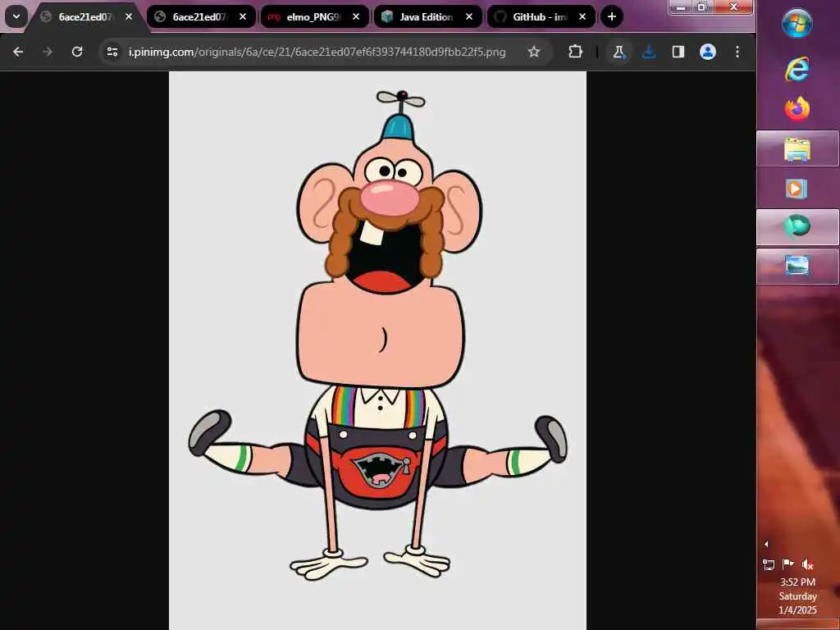Screen dimensions: 840x630
Task: Close the first 6ace21ed07 tab
Action: 129,16
